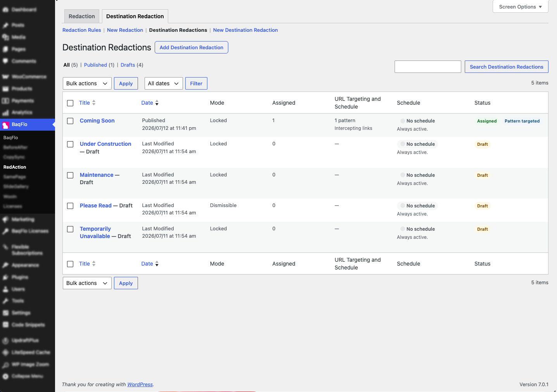Open the bottom Bulk actions dropdown
The image size is (557, 392).
(x=87, y=283)
